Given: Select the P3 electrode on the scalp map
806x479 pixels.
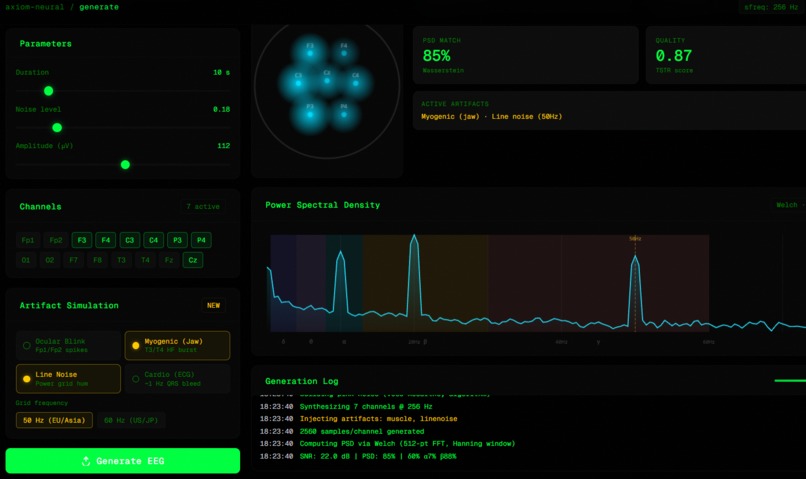Looking at the screenshot, I should (x=310, y=114).
